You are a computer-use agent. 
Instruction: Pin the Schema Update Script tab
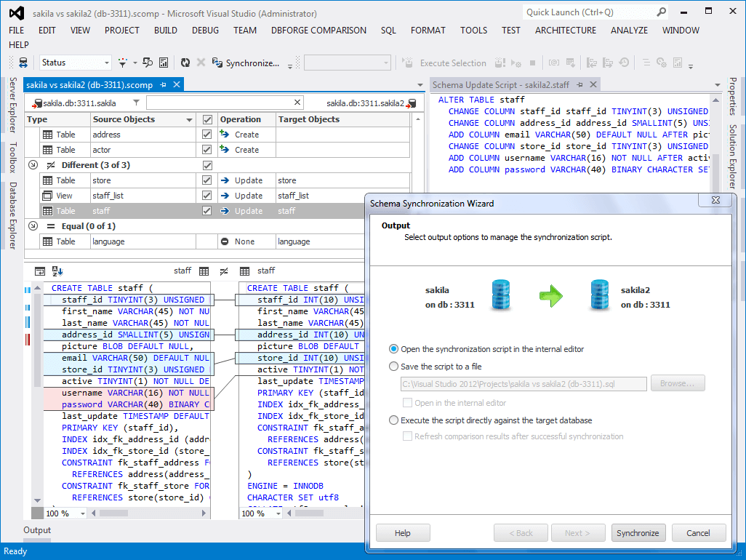579,84
